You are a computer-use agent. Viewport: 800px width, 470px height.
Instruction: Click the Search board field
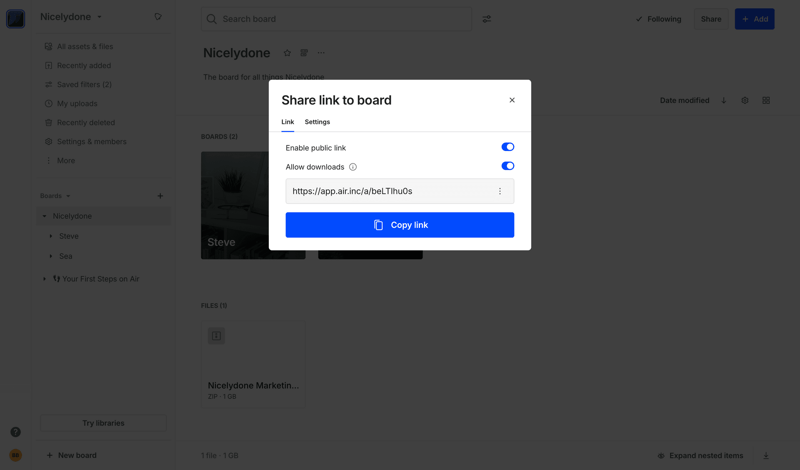(336, 19)
